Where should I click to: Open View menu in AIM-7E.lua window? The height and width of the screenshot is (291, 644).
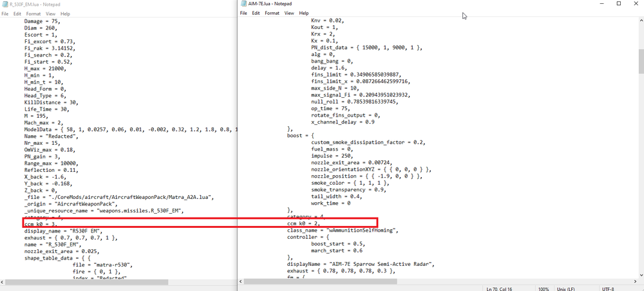289,13
